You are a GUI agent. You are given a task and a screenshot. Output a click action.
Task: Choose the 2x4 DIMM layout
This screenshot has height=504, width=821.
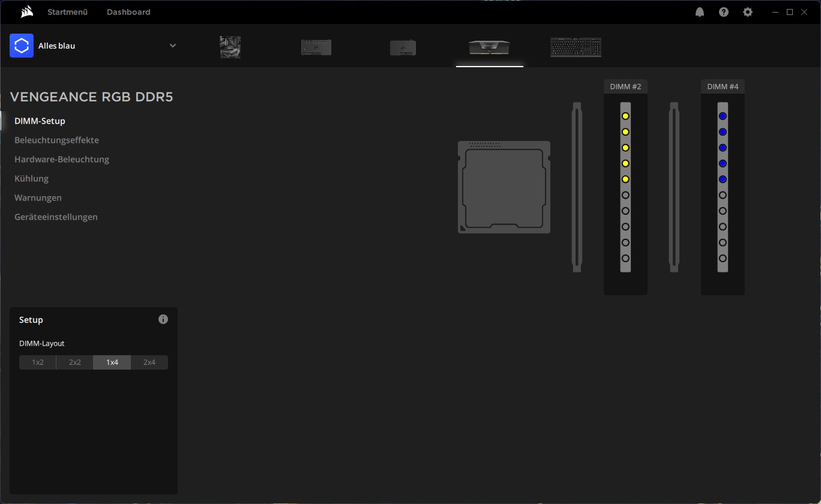pyautogui.click(x=149, y=362)
